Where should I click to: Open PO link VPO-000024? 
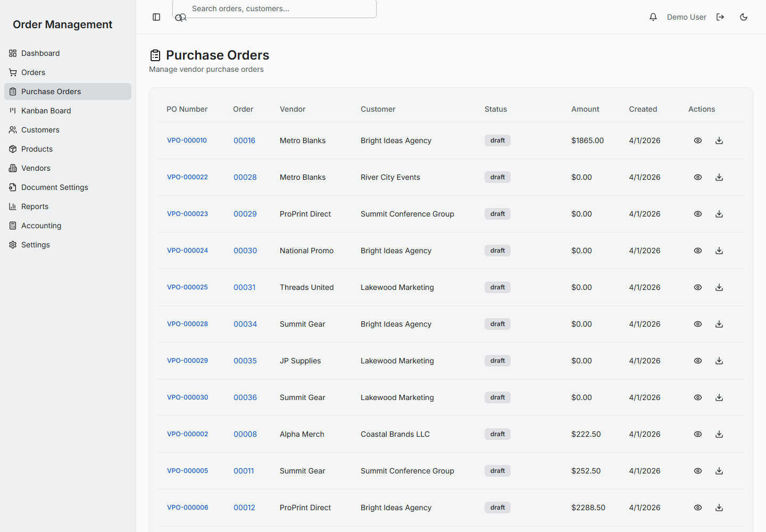coord(187,251)
